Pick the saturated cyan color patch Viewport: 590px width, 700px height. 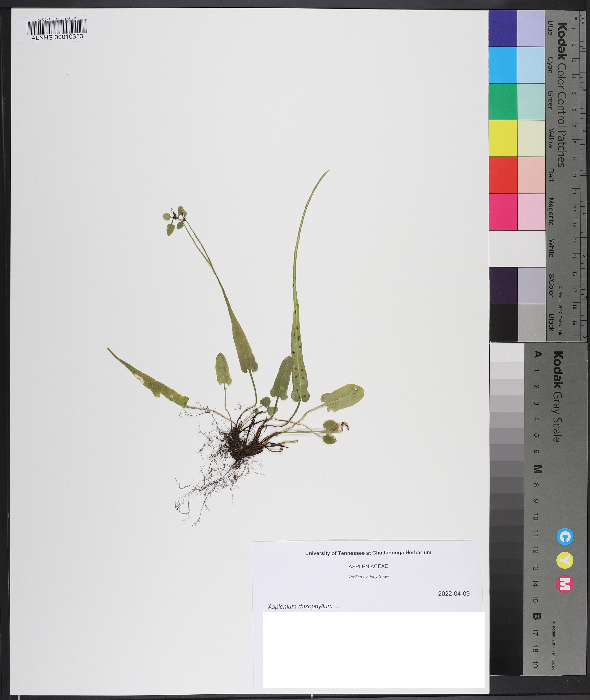click(503, 65)
